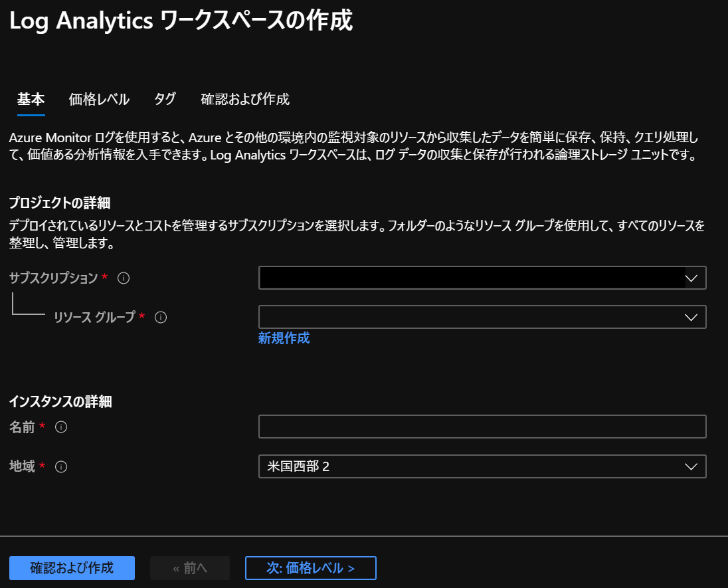
Task: Go to the 確認および作成 tab
Action: coord(245,99)
